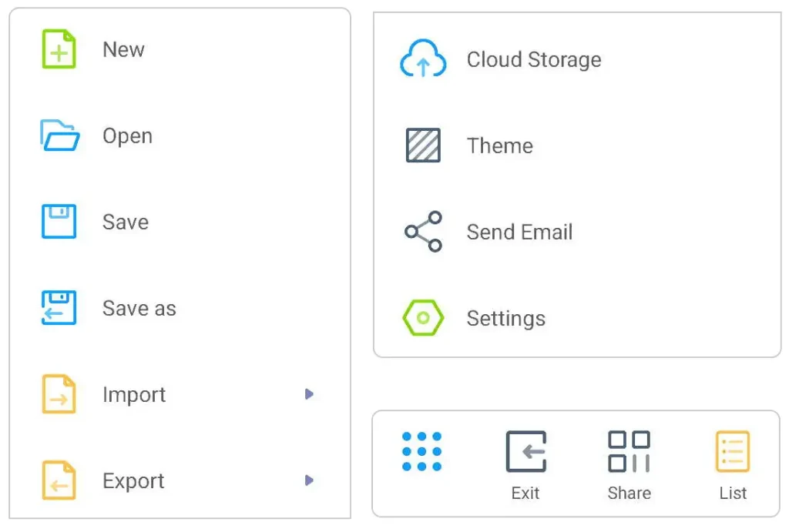
Task: Expand the Import submenu arrow
Action: [x=309, y=394]
